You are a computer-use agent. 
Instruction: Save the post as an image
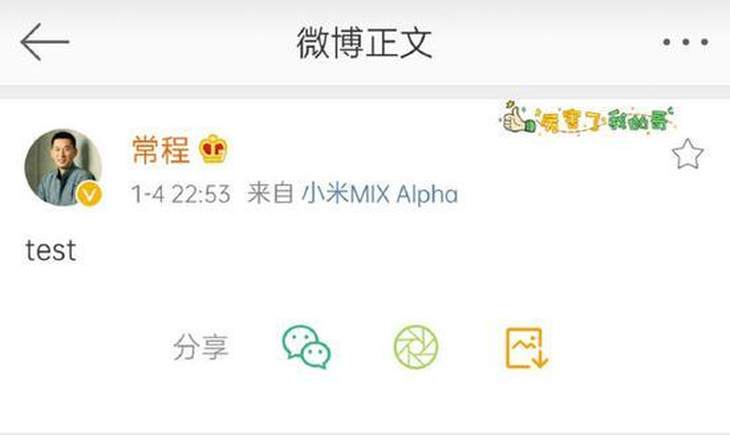pos(527,348)
